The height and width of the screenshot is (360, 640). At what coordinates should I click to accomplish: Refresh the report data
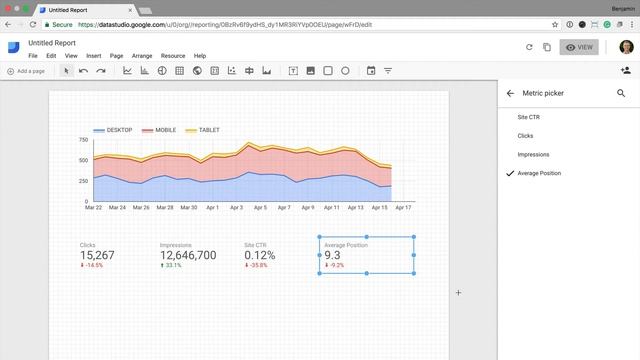pos(529,47)
